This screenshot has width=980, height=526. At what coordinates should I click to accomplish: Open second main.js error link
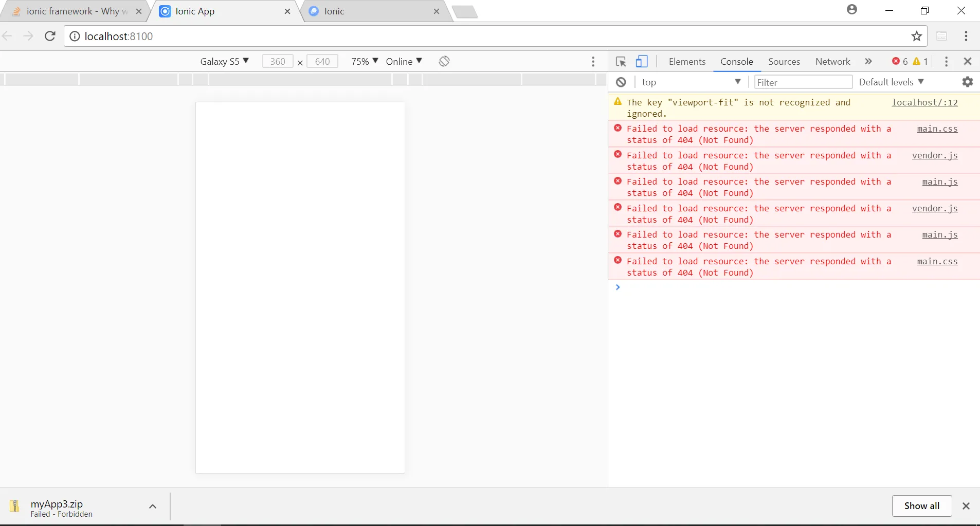[939, 234]
